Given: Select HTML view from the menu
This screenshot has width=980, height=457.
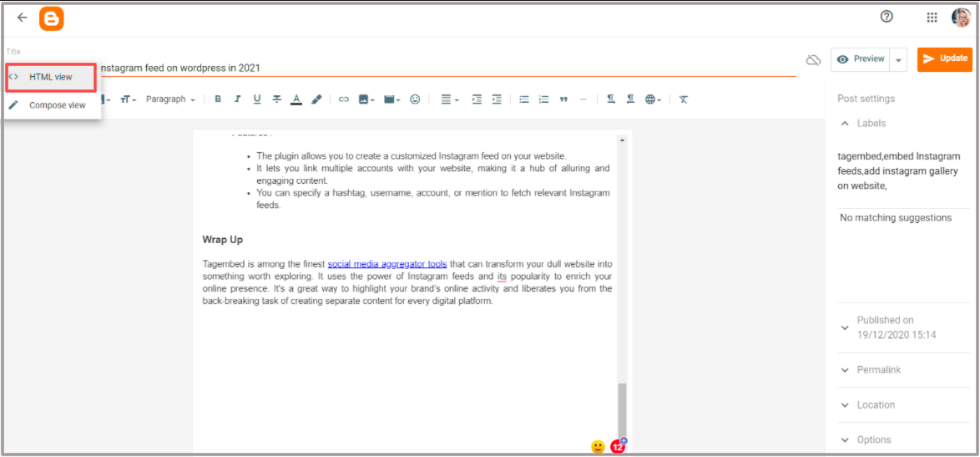Looking at the screenshot, I should [x=51, y=77].
